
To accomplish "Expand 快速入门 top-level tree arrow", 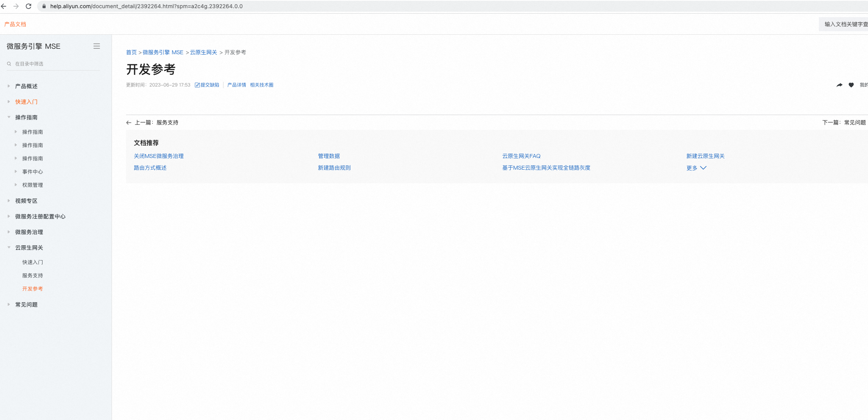I will 9,101.
